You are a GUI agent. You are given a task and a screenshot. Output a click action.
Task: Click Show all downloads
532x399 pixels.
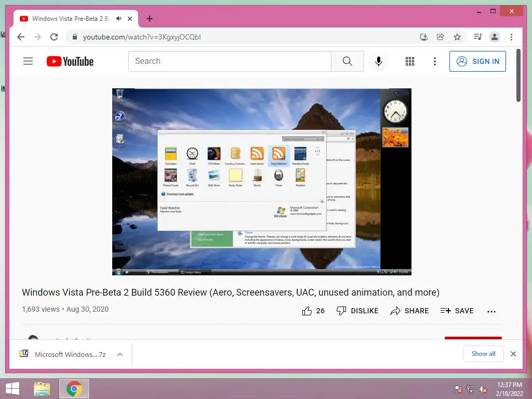[x=484, y=354]
